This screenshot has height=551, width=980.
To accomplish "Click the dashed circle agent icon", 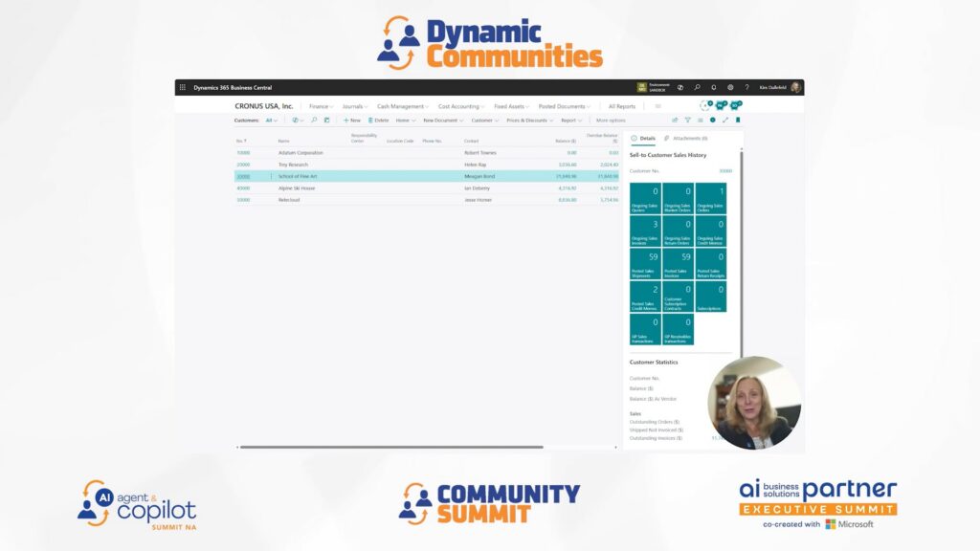I will tap(705, 105).
